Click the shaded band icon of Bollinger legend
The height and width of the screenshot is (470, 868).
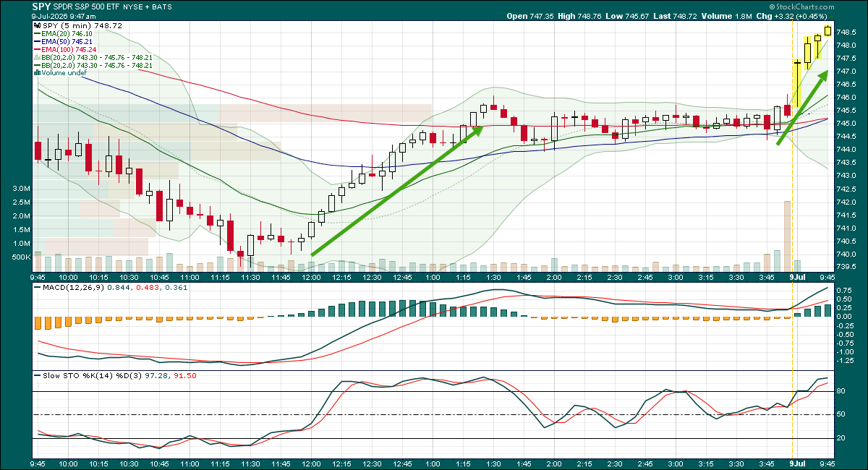pos(38,57)
